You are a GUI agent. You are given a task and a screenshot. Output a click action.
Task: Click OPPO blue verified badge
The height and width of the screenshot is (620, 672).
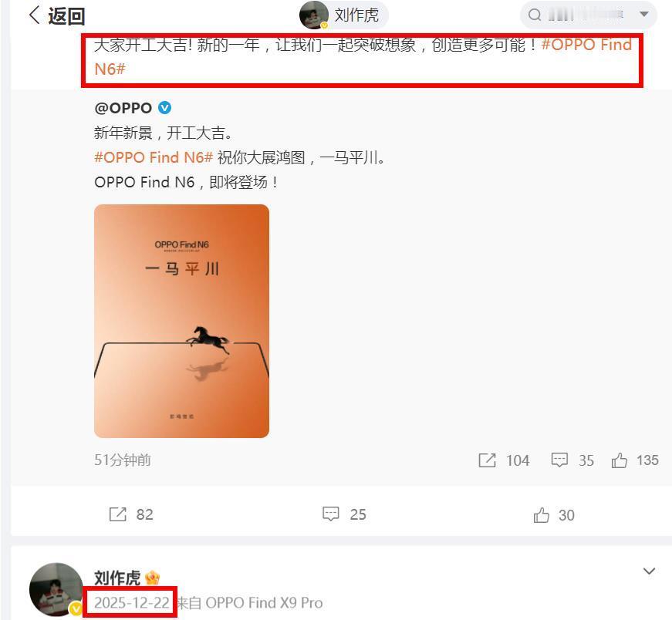[164, 107]
